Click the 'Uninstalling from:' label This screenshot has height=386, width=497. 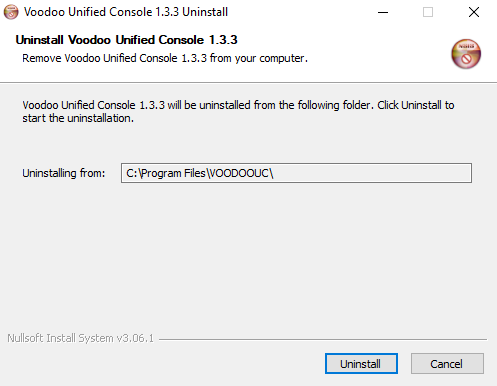64,173
